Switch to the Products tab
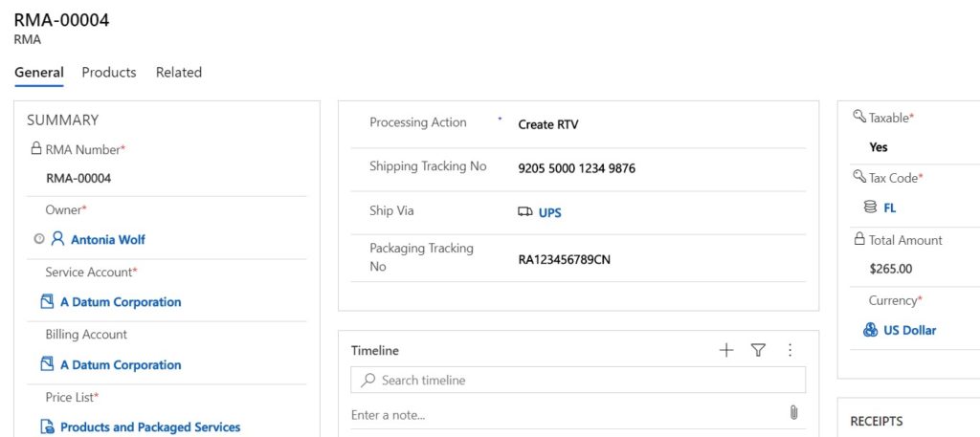 click(x=109, y=73)
